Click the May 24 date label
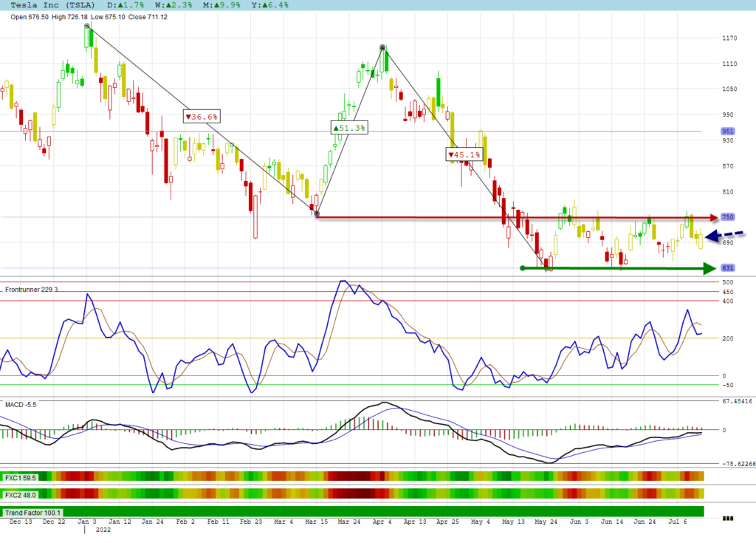Screen dimensions: 756x543 (x=546, y=522)
